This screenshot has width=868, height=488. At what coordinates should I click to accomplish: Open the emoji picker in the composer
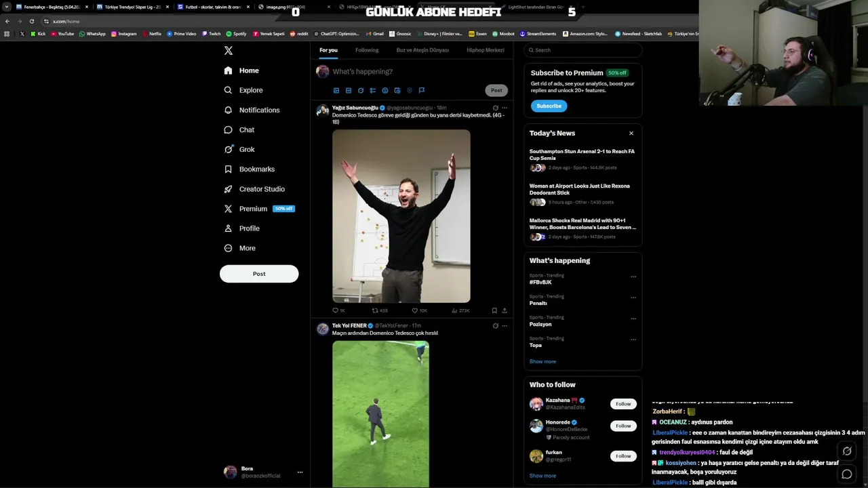coord(385,90)
